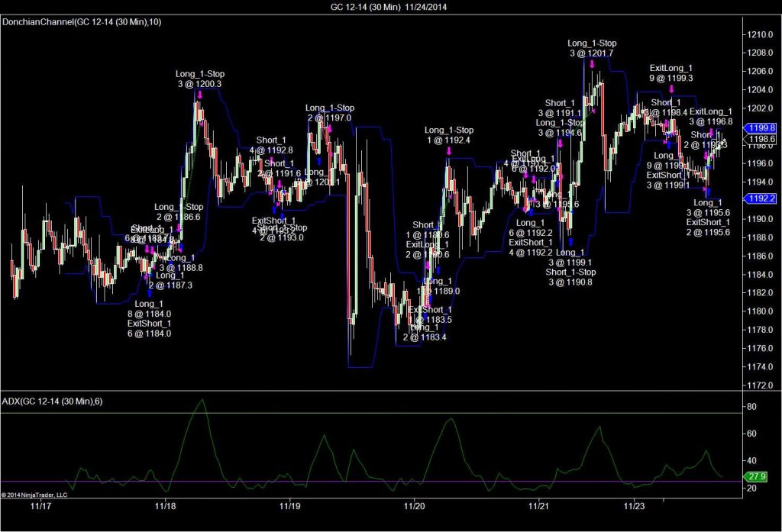
Task: Select the blue arrow above 'Long_1 8 @ 1184.0'
Action: [x=149, y=293]
